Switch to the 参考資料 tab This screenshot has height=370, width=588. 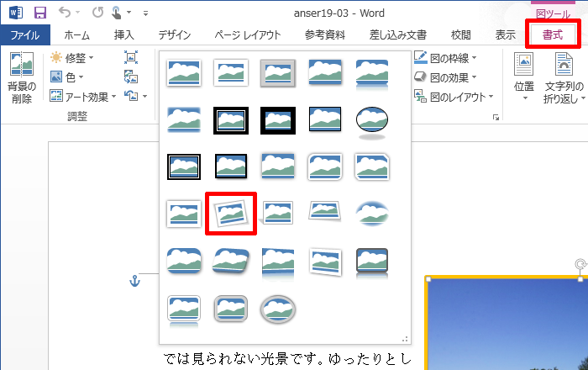click(x=325, y=35)
